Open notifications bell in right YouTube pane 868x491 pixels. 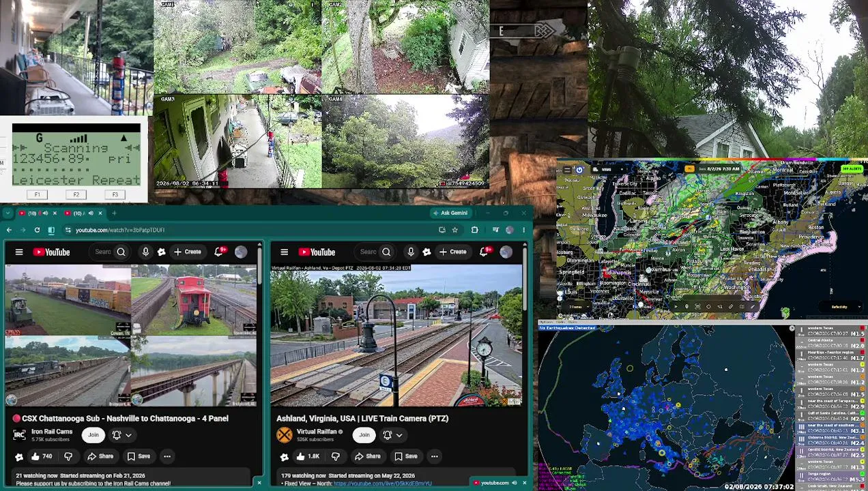[484, 252]
